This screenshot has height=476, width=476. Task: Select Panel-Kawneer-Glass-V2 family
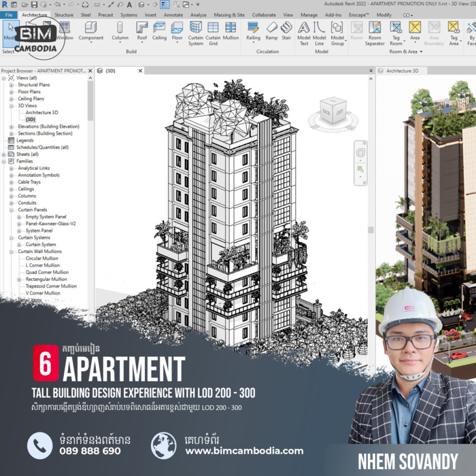tap(50, 224)
